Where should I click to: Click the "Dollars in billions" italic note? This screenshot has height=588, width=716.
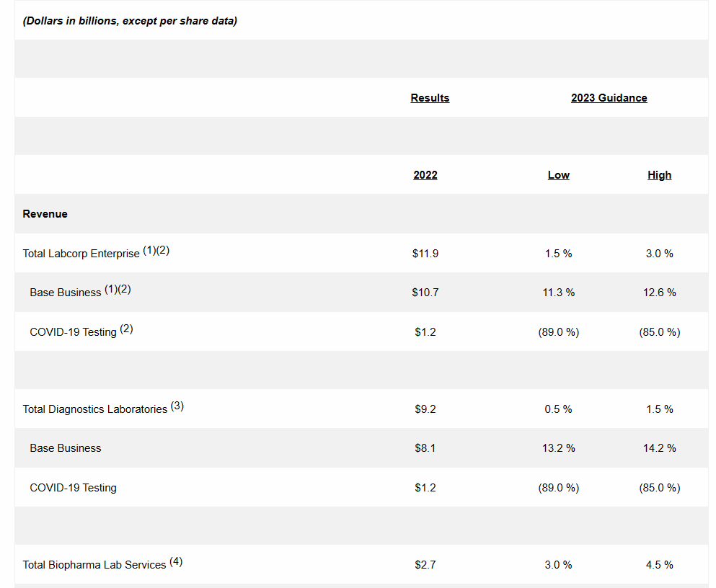tap(130, 21)
